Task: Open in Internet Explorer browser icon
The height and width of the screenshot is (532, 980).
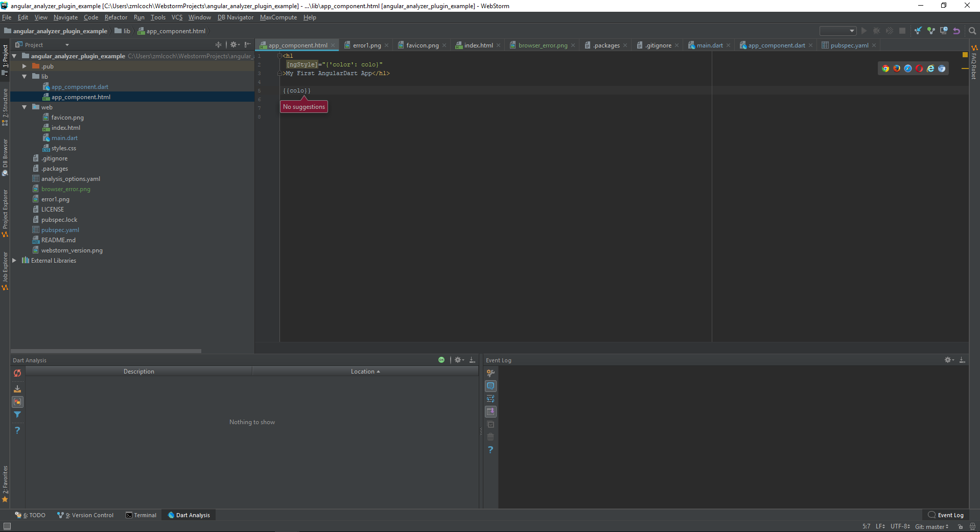Action: (x=930, y=68)
